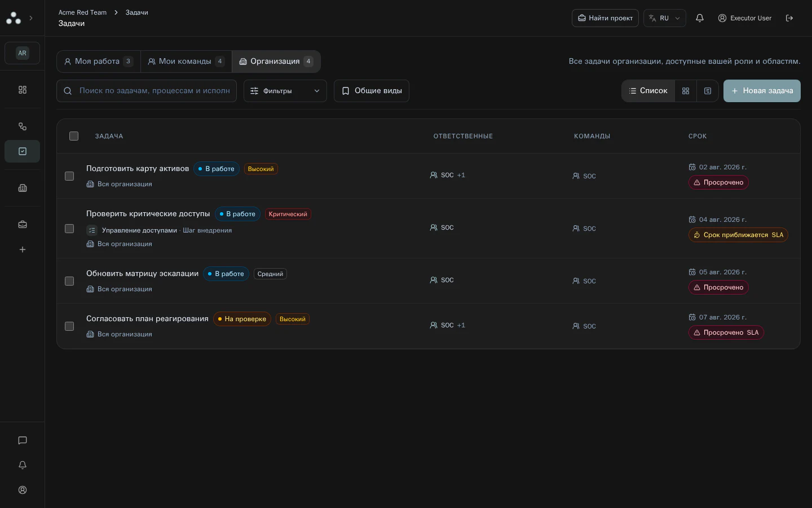Expand the sidebar with the chevron

[x=31, y=18]
